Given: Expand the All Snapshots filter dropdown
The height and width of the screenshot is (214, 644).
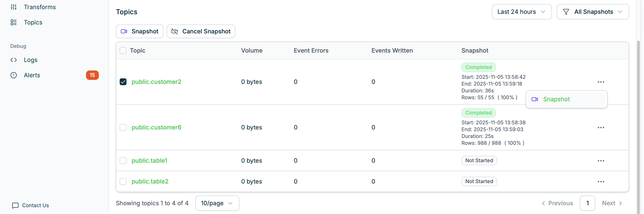Looking at the screenshot, I should pos(592,12).
